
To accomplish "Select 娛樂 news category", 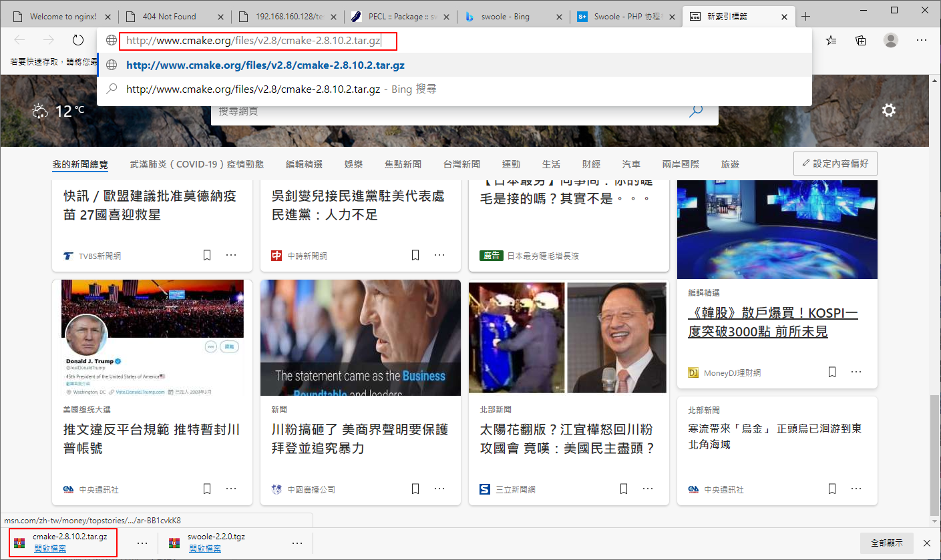I will [x=354, y=164].
